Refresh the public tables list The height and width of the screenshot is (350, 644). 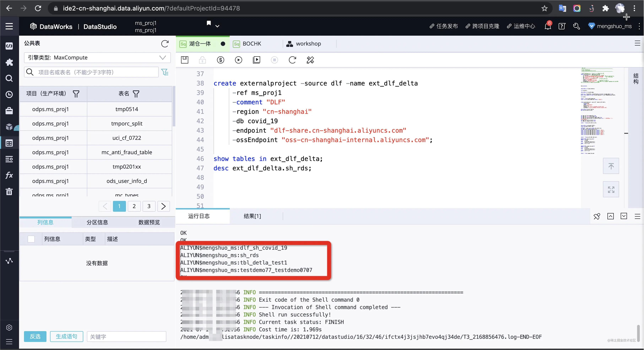pyautogui.click(x=165, y=44)
